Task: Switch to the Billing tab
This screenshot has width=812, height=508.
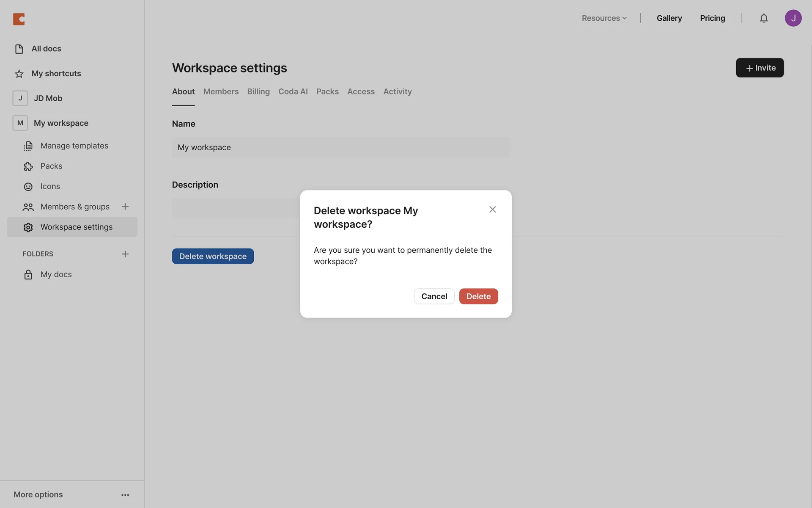Action: (x=258, y=91)
